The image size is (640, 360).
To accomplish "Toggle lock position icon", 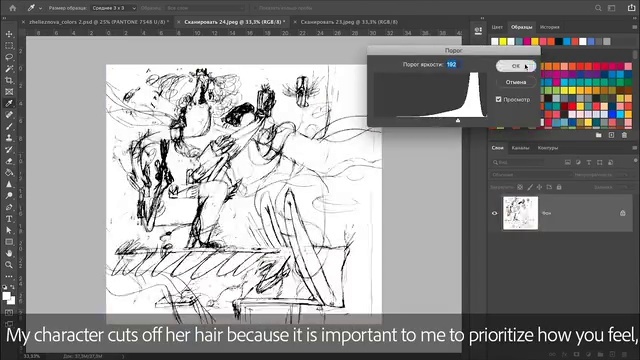I will [540, 187].
